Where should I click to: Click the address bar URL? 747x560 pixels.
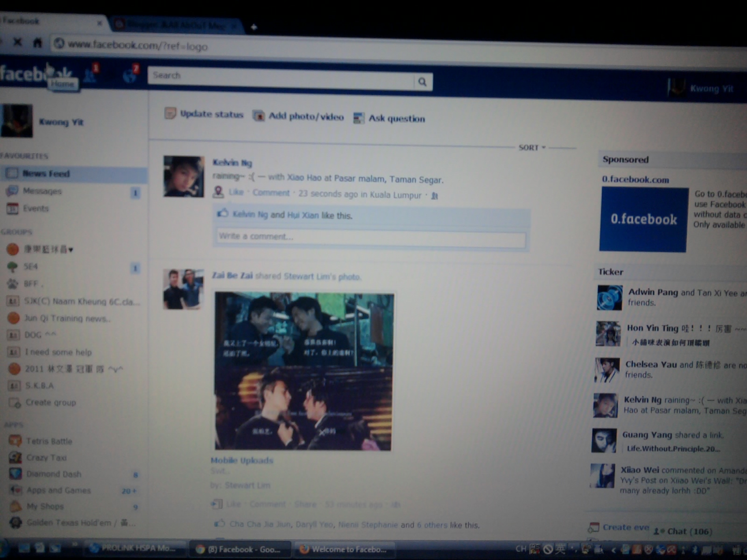(x=138, y=46)
